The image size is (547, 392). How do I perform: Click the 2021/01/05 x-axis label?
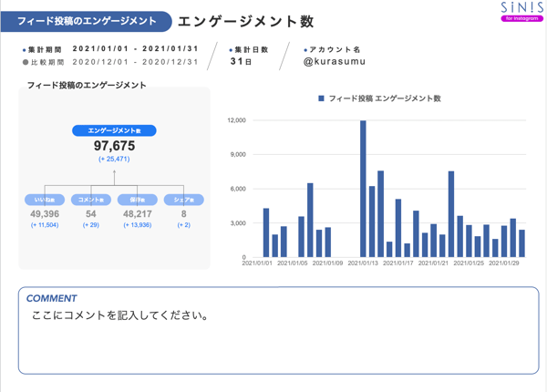(x=293, y=263)
